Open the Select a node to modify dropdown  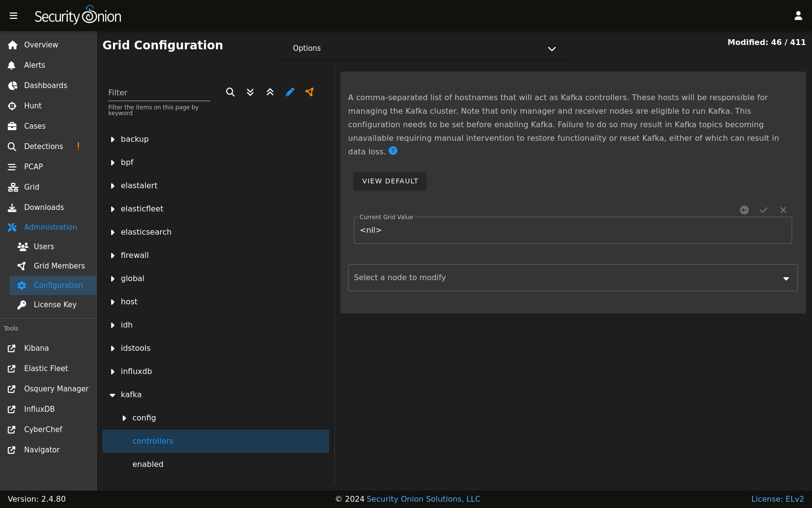pyautogui.click(x=573, y=278)
